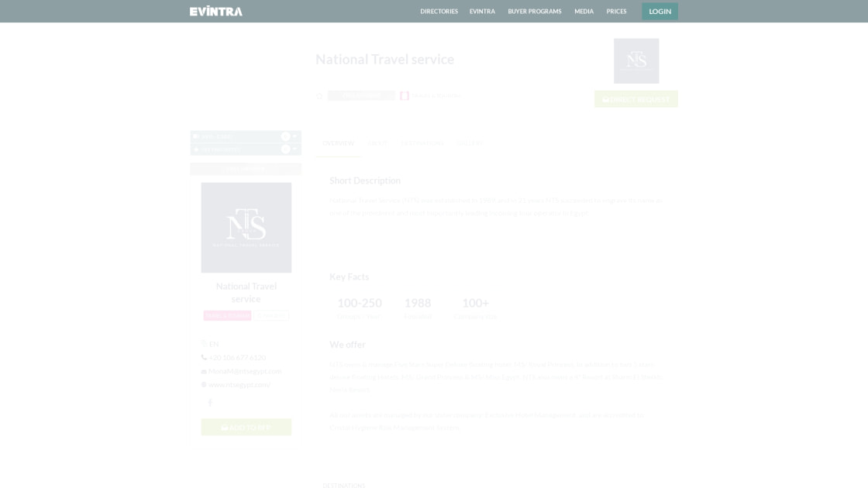
Task: Click the National Travel service page title
Action: [384, 59]
